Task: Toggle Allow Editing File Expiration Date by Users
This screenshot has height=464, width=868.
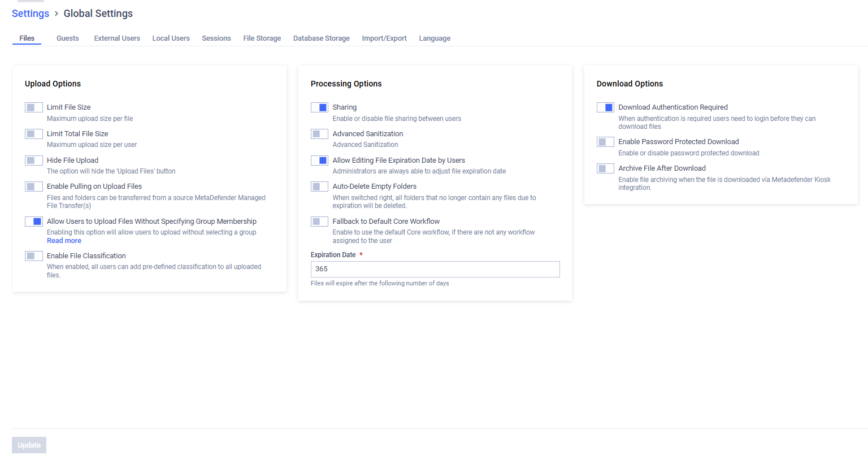Action: (319, 161)
